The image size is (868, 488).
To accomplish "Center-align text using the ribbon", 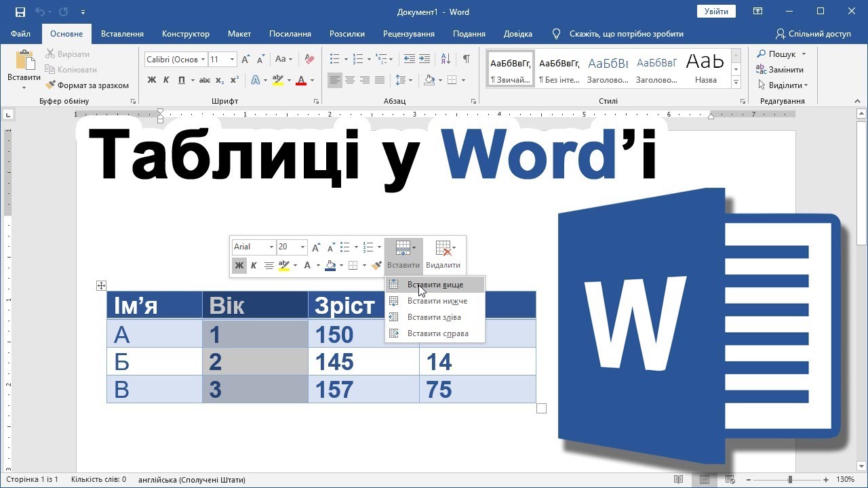I will (350, 80).
